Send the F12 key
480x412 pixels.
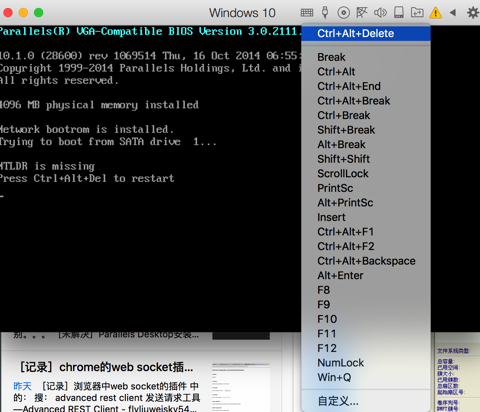coord(366,348)
